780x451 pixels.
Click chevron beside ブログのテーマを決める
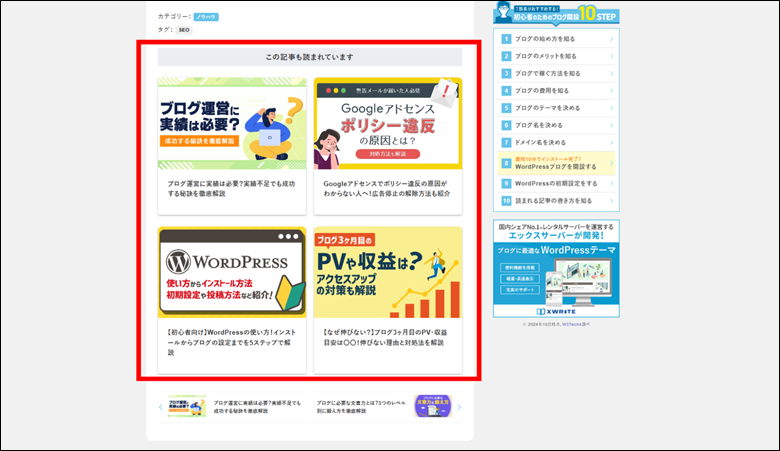[x=611, y=108]
